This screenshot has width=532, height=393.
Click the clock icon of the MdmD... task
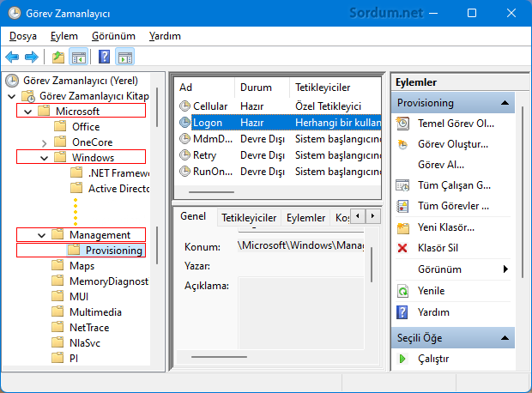tap(184, 139)
